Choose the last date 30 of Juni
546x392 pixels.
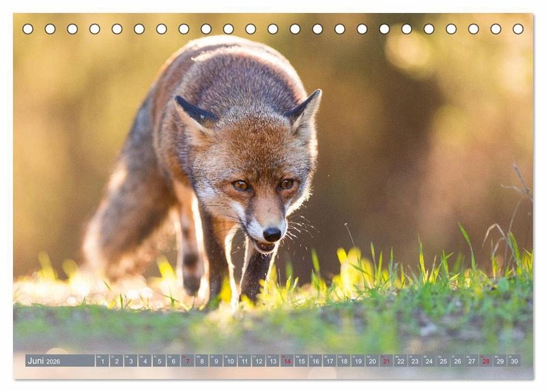pyautogui.click(x=515, y=361)
